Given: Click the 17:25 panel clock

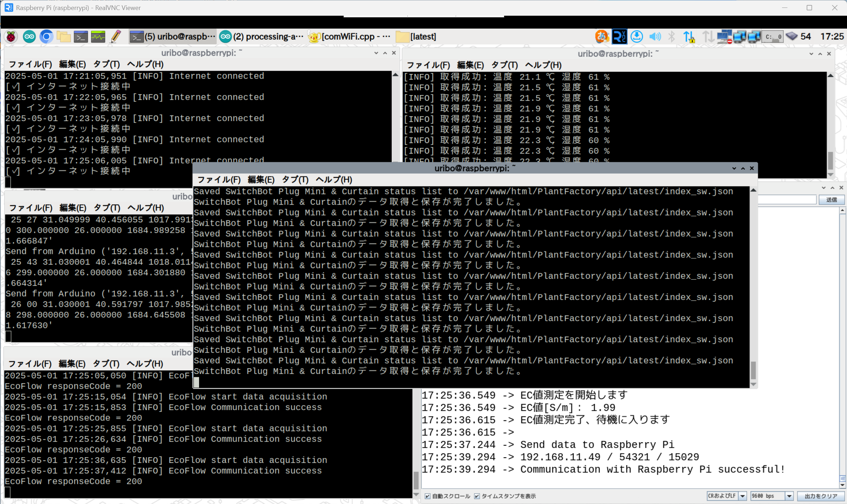Looking at the screenshot, I should (x=832, y=36).
